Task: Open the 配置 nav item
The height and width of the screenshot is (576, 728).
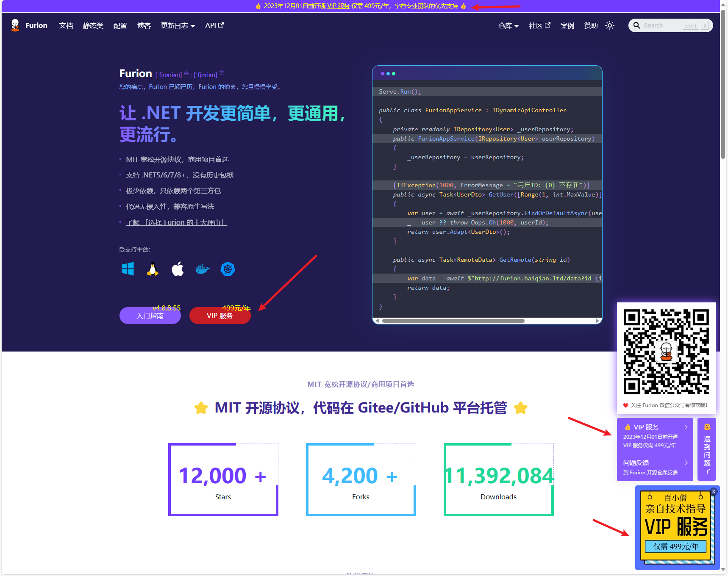Action: point(120,25)
